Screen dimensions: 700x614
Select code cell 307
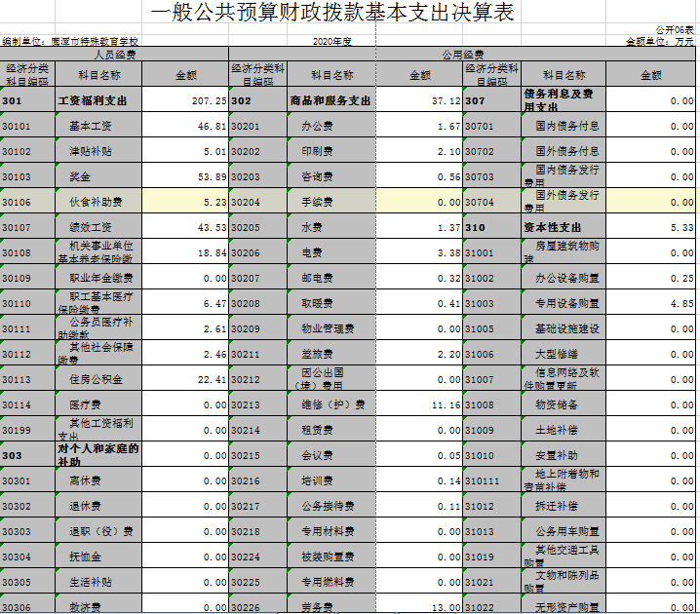tap(492, 99)
